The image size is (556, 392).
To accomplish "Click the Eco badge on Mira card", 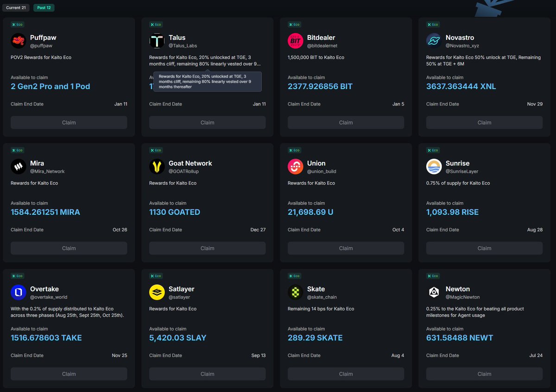I will coord(17,150).
